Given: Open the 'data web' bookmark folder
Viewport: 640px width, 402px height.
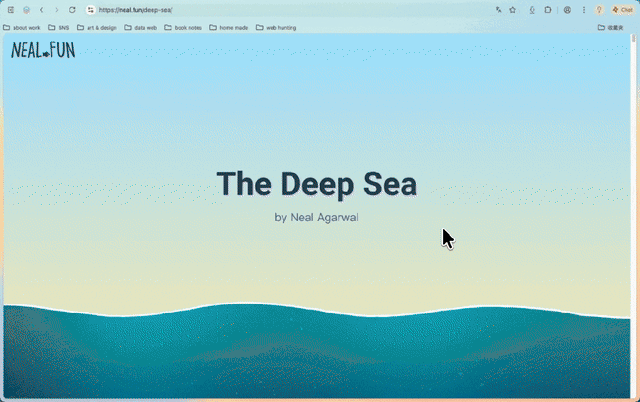Looking at the screenshot, I should click(x=140, y=28).
